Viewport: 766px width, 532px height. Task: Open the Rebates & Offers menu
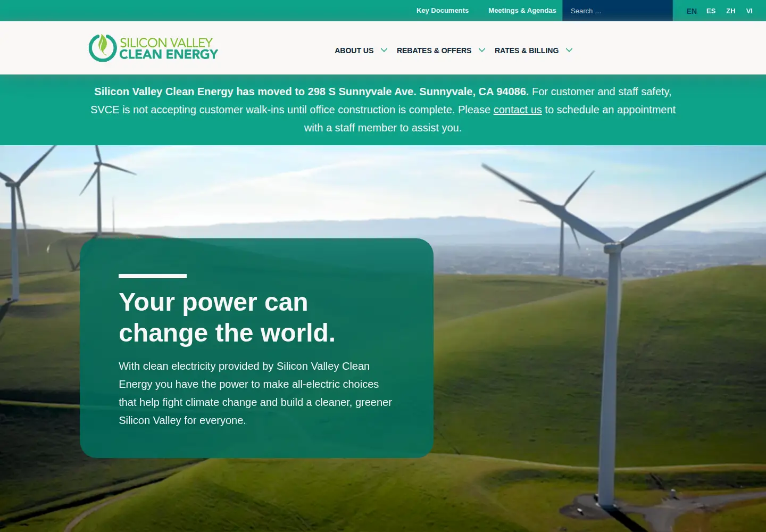pos(434,51)
